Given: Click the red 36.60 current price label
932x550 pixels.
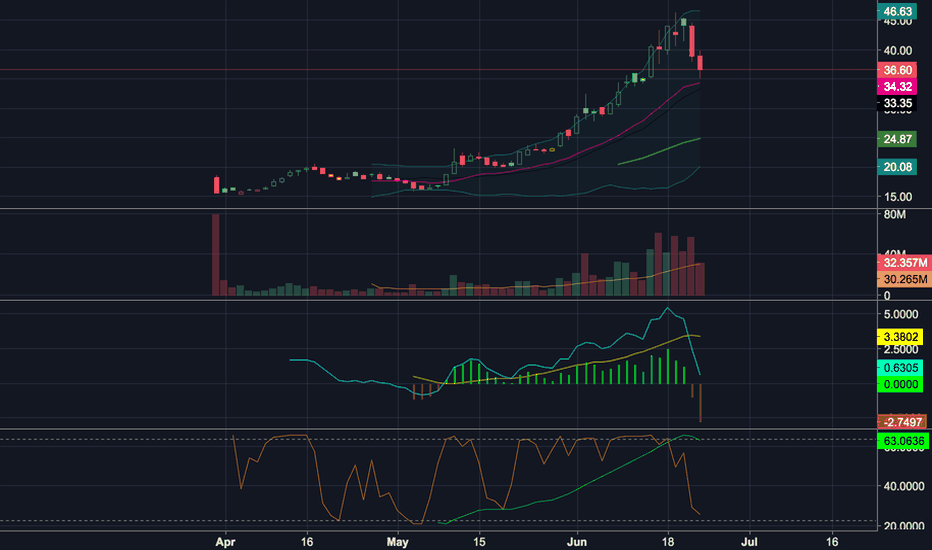Looking at the screenshot, I should click(x=897, y=70).
